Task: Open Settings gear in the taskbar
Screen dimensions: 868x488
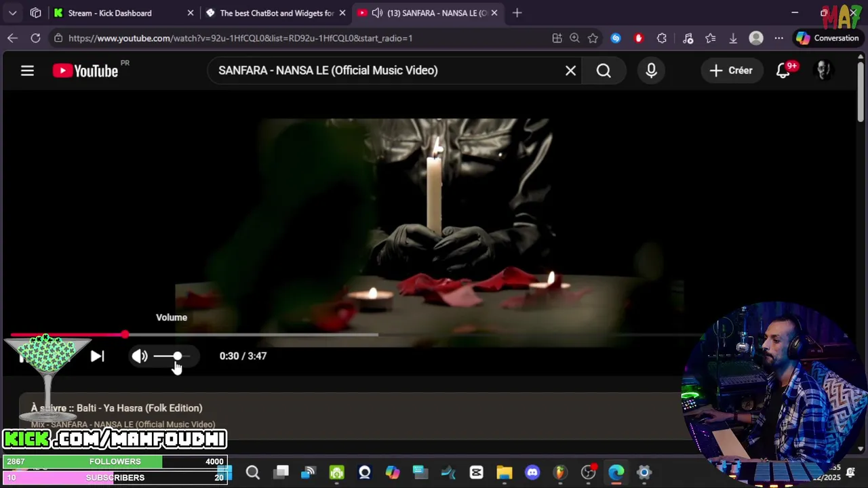Action: point(644,472)
